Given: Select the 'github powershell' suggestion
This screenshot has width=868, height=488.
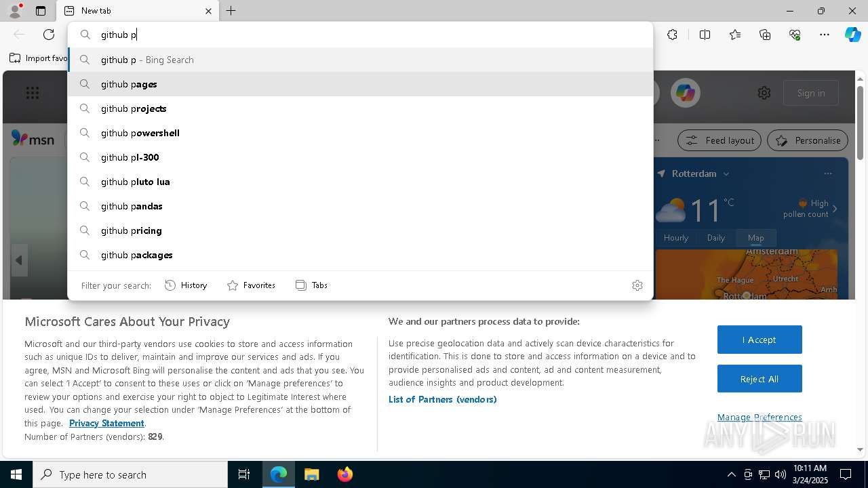Looking at the screenshot, I should click(x=360, y=133).
